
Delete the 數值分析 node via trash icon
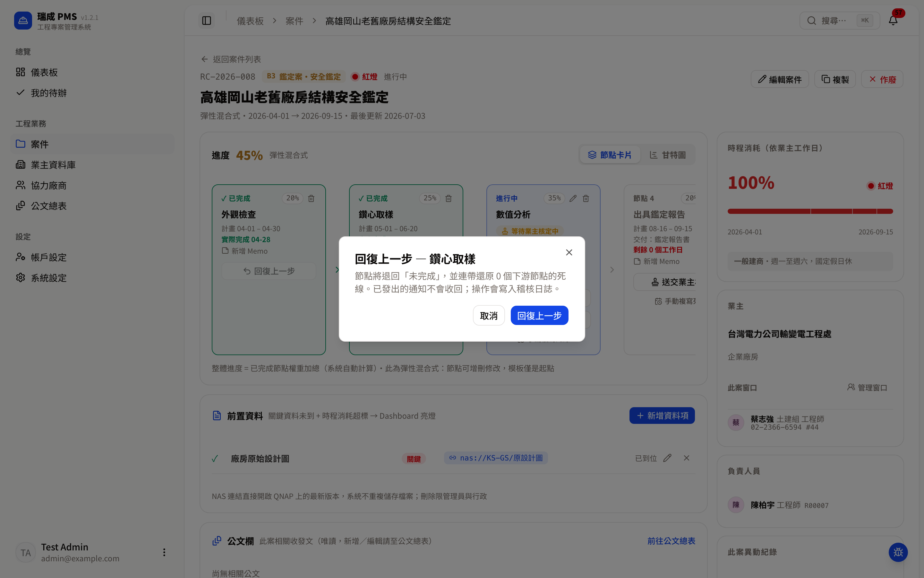tap(586, 198)
